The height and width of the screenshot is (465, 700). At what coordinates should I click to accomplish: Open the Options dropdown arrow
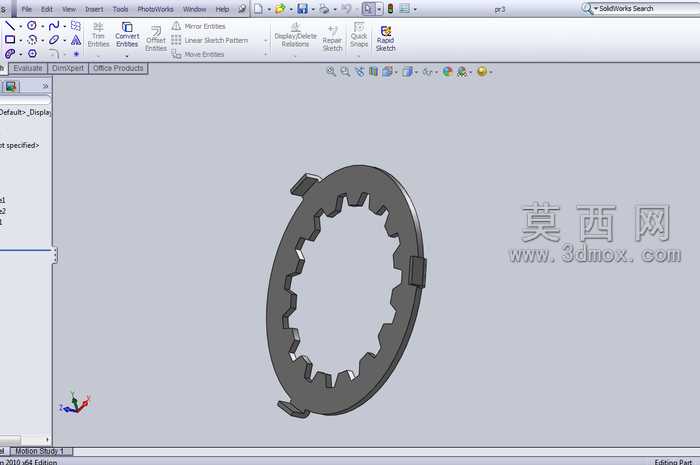pos(415,9)
